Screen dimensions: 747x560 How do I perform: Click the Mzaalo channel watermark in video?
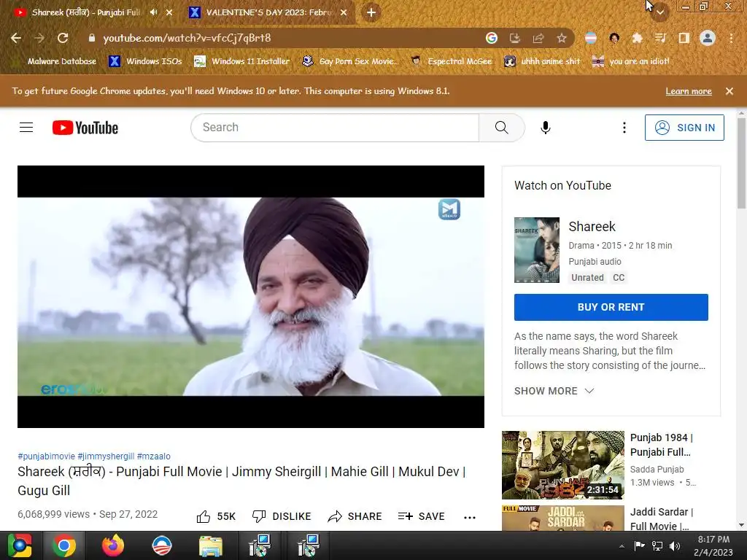449,209
